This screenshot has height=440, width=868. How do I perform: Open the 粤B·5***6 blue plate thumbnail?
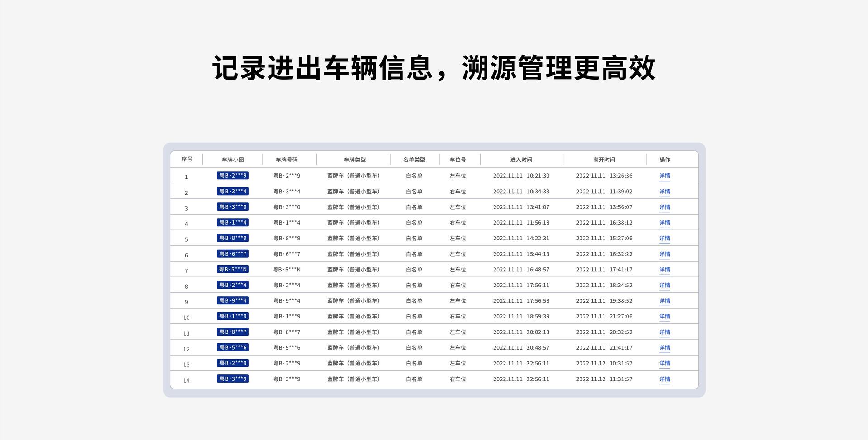coord(232,347)
